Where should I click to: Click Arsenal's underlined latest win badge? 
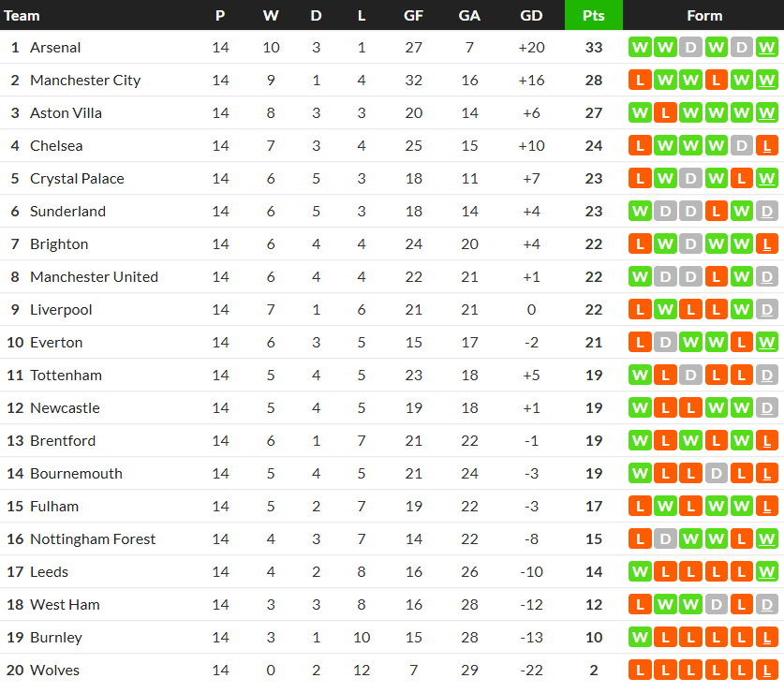[x=767, y=48]
